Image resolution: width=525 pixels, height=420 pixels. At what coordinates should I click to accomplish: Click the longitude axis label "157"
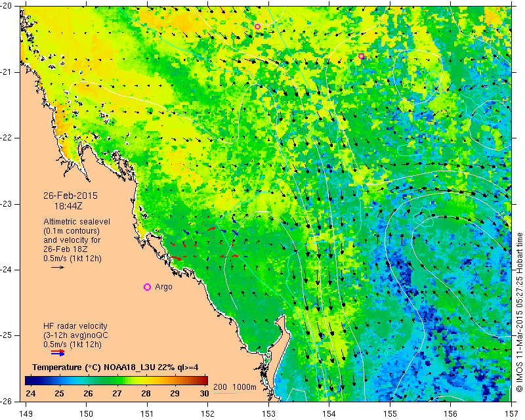coord(512,414)
